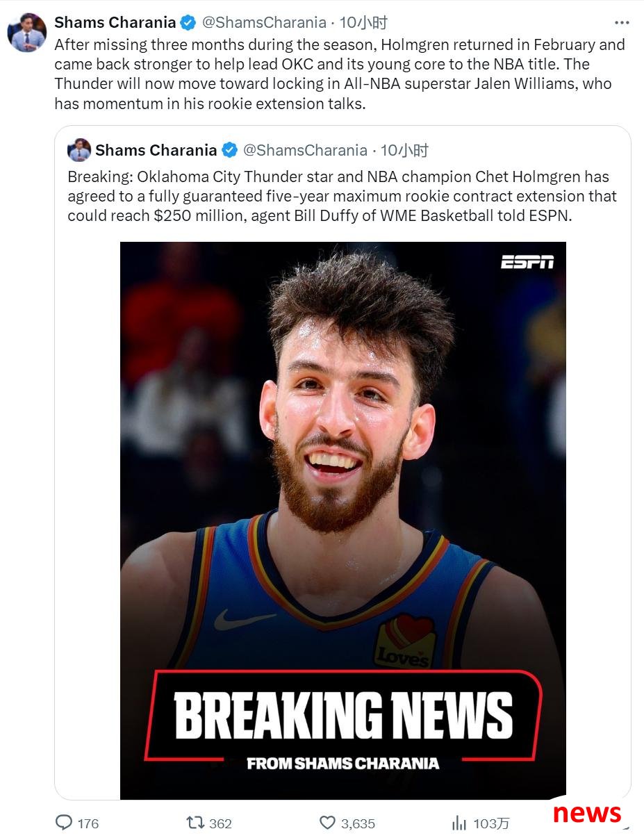View analytics icon showing 103万 views
Viewport: 644px width, 838px height.
[459, 823]
